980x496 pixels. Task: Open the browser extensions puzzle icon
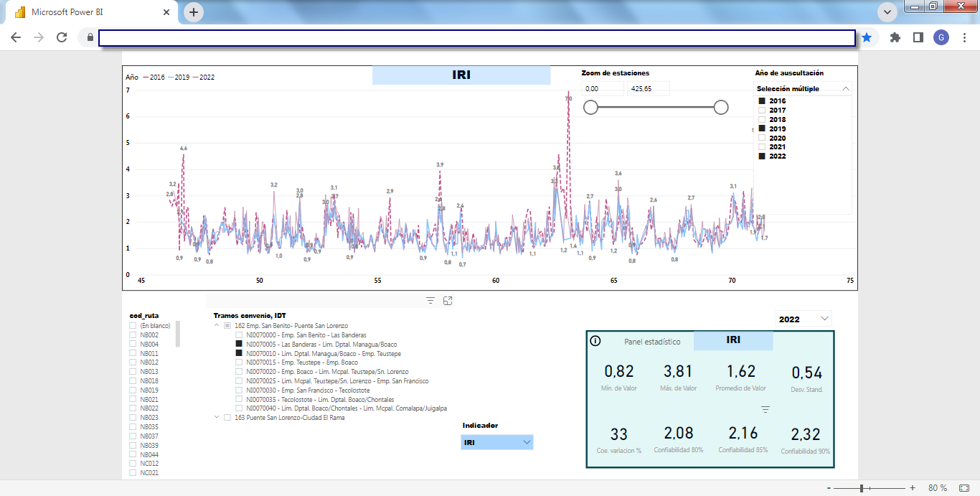895,37
